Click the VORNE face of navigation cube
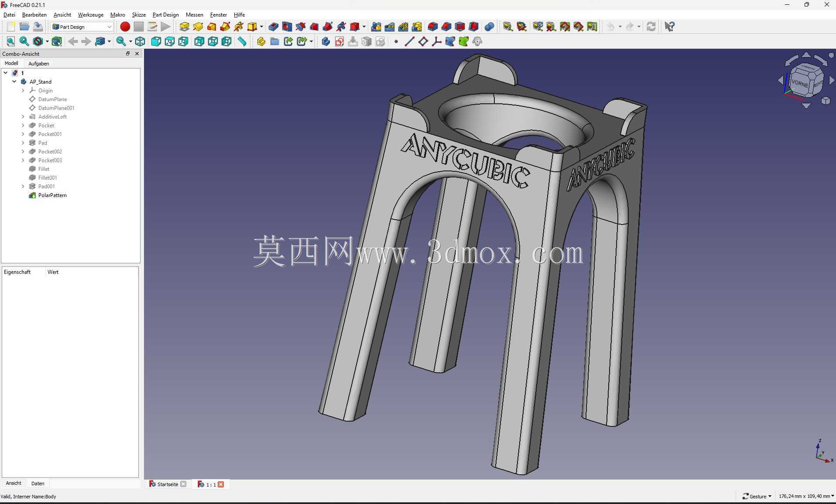This screenshot has height=504, width=836. pos(800,83)
